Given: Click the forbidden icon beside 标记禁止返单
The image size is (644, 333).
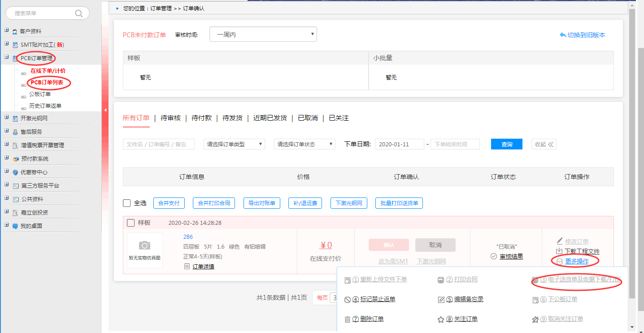Looking at the screenshot, I should point(347,300).
